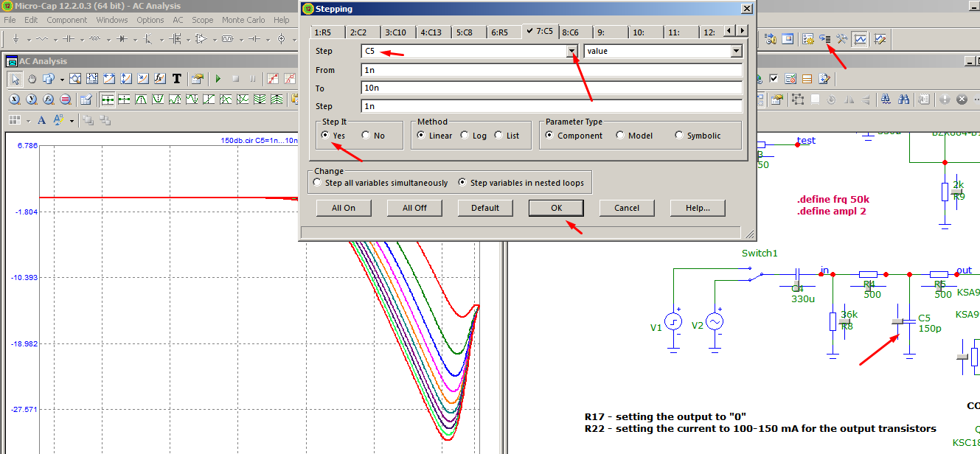Click the All On button

[x=344, y=208]
